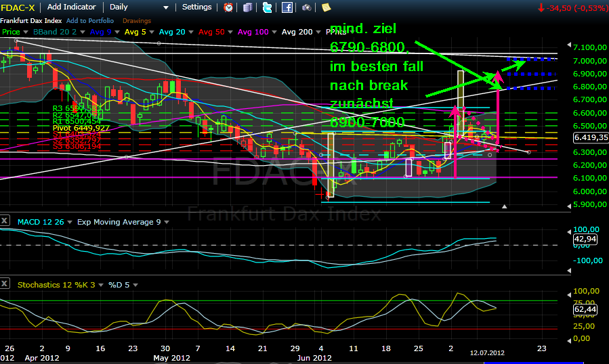Click the Pivot 6449,927 label

click(81, 128)
